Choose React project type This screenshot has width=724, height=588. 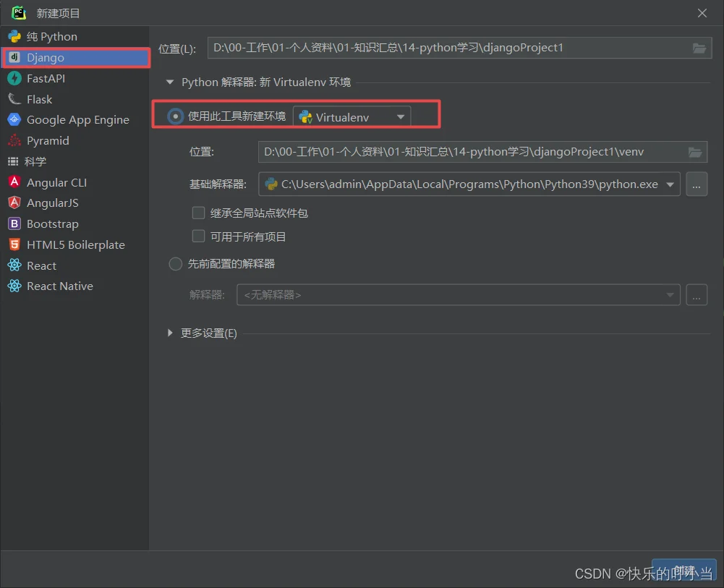tap(74, 265)
